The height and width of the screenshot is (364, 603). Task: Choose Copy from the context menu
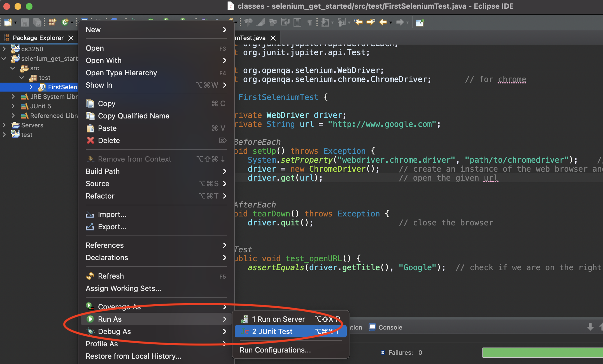[156, 104]
